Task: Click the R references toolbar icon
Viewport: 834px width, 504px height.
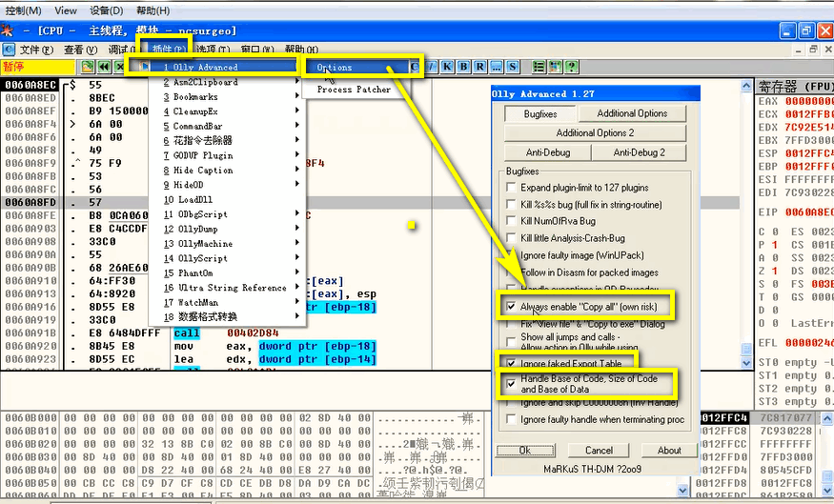Action: [x=480, y=67]
